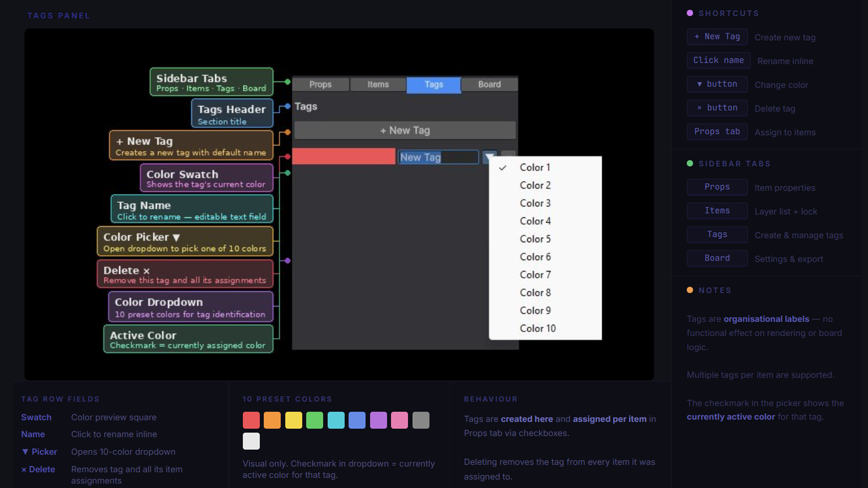This screenshot has width=868, height=488.
Task: Choose Color 5 from dropdown
Action: (x=535, y=239)
